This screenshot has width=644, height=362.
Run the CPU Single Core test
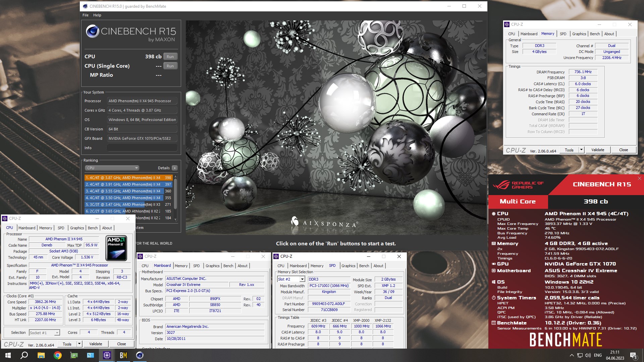170,66
